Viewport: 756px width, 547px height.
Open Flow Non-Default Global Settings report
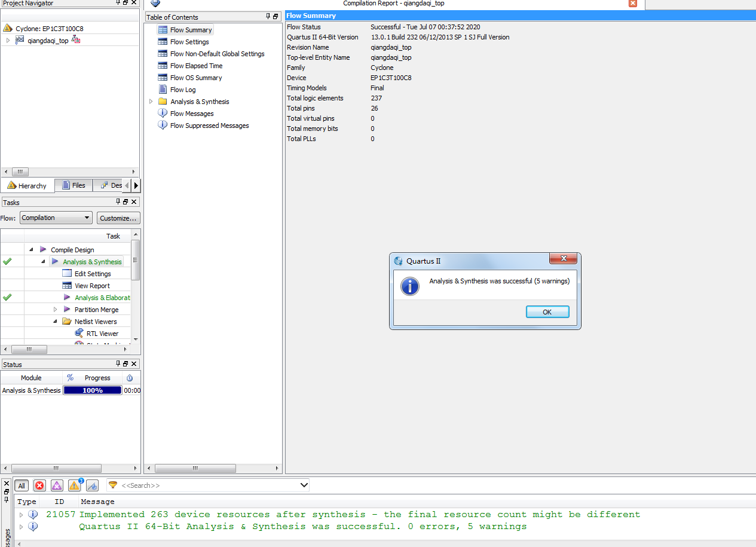pyautogui.click(x=217, y=54)
